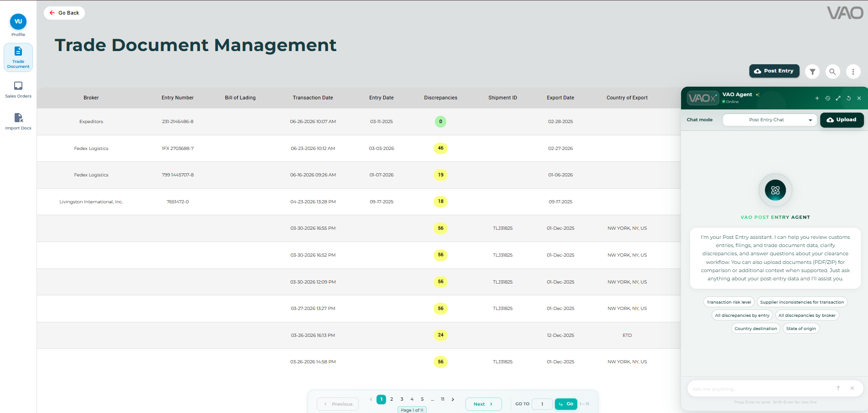
Task: Click send arrow in chat input
Action: 838,388
